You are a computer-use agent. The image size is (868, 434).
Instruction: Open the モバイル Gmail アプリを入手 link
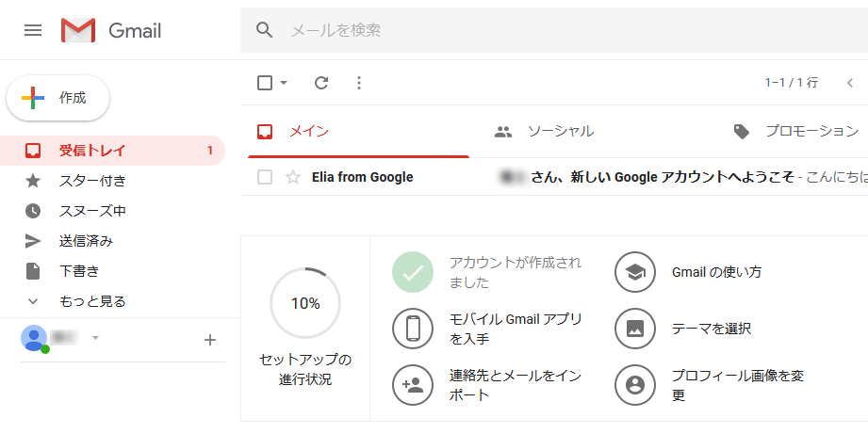(516, 329)
